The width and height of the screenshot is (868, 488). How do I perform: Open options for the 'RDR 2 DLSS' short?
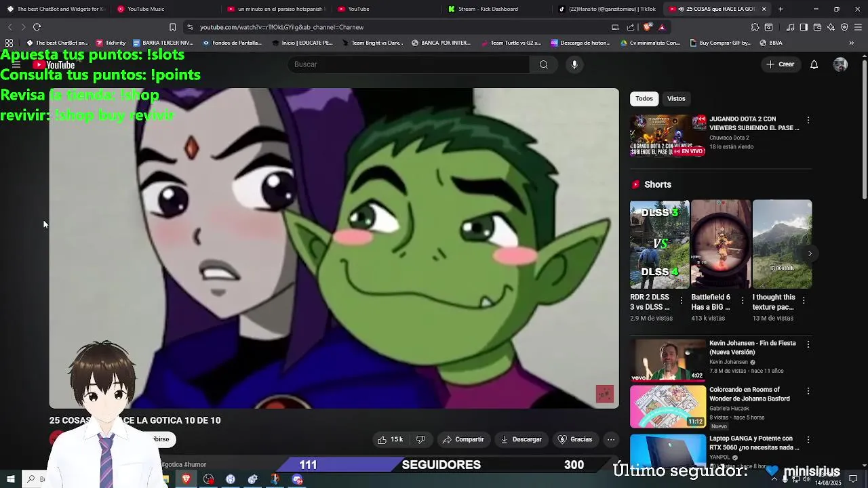tap(682, 300)
